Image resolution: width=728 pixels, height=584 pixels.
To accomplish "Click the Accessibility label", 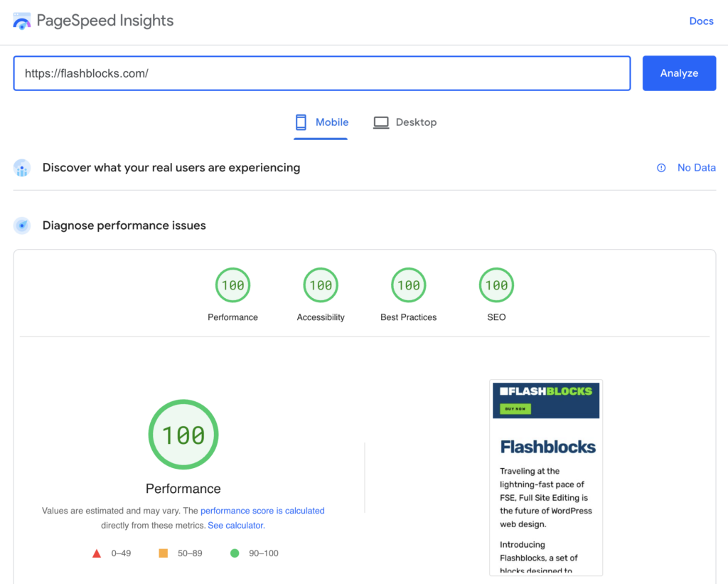I will 321,317.
